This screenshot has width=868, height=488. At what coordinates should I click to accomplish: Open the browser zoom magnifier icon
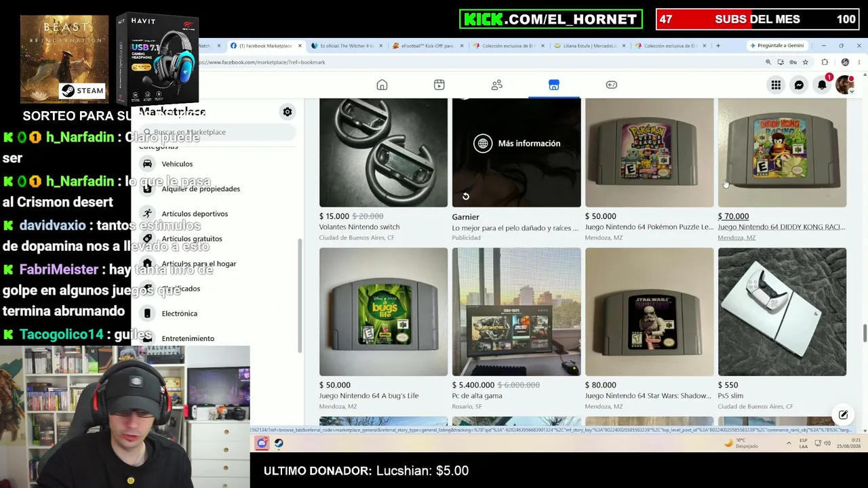(768, 62)
